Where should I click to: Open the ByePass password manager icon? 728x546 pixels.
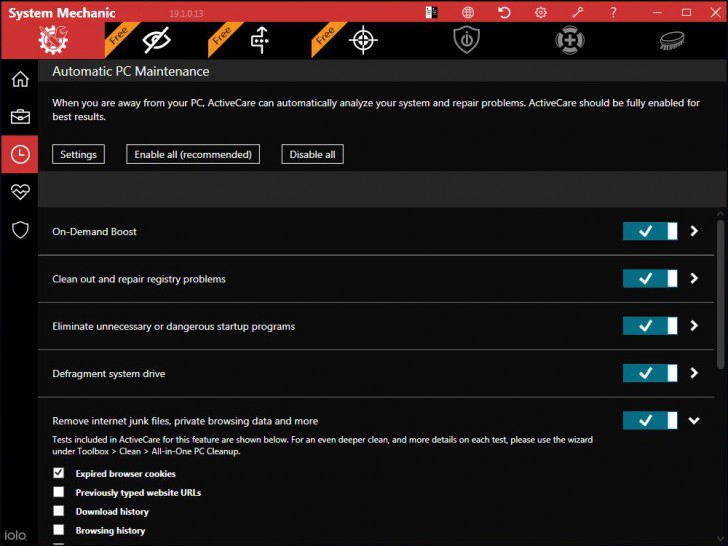coord(260,40)
